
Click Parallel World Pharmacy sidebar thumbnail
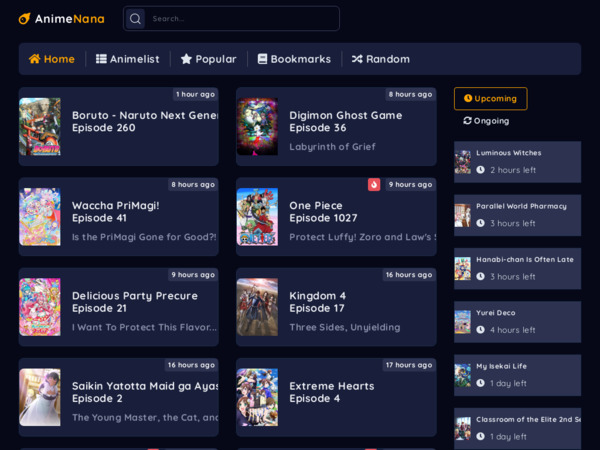[463, 215]
